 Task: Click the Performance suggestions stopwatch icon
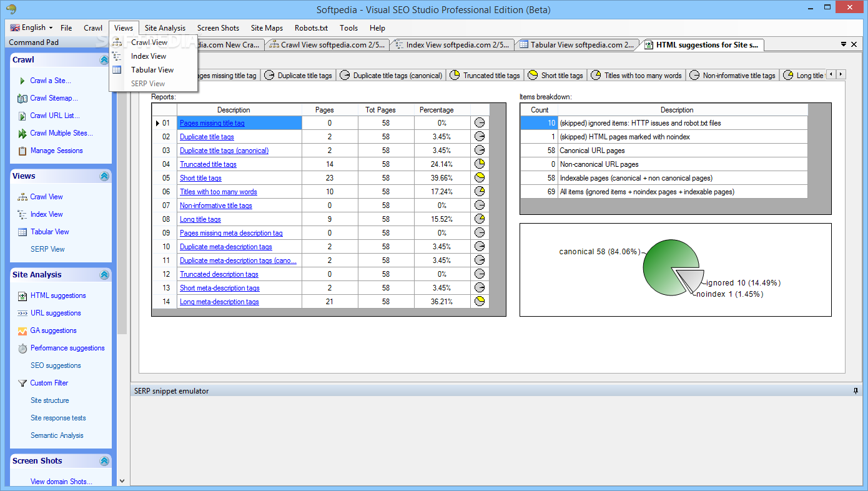coord(22,348)
